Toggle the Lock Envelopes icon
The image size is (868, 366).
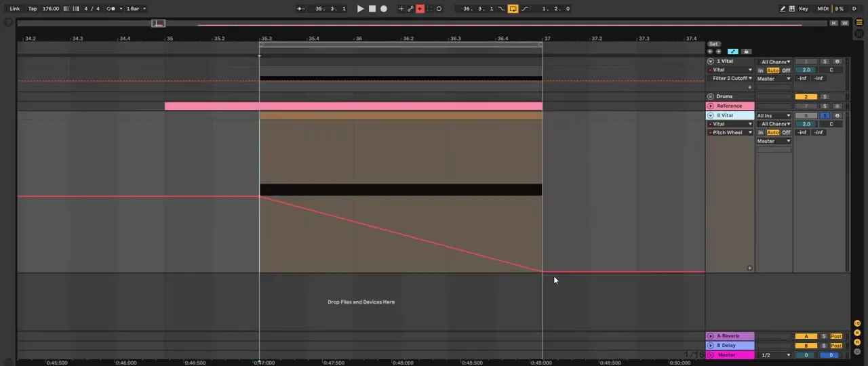(746, 52)
